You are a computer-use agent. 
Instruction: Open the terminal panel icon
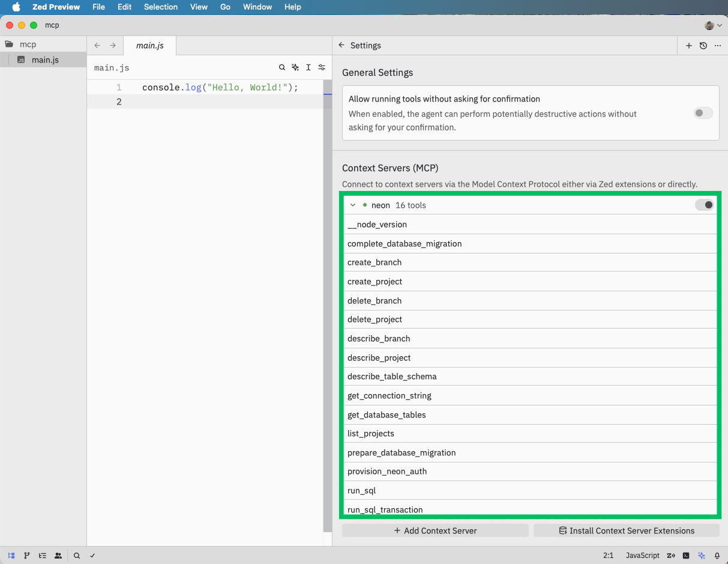[x=686, y=556]
